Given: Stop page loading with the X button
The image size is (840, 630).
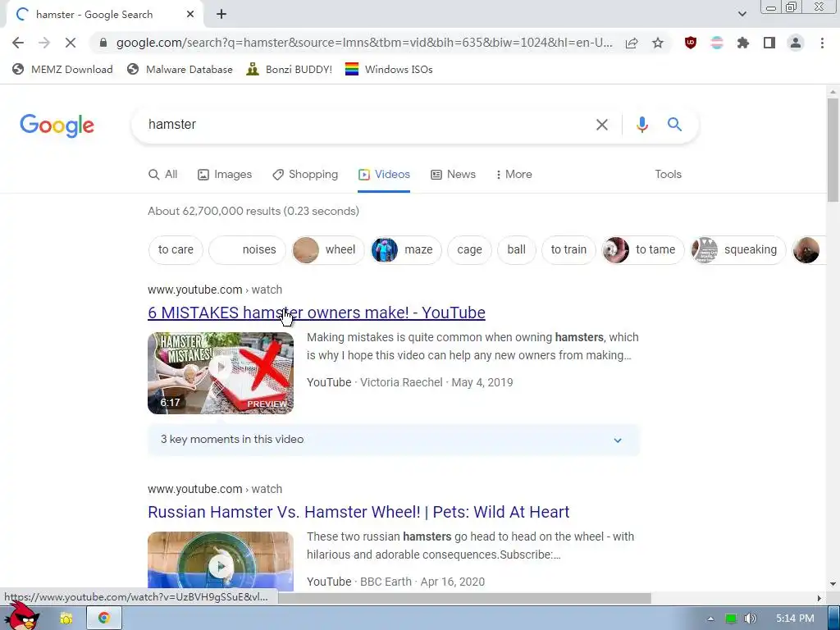Looking at the screenshot, I should 71,43.
